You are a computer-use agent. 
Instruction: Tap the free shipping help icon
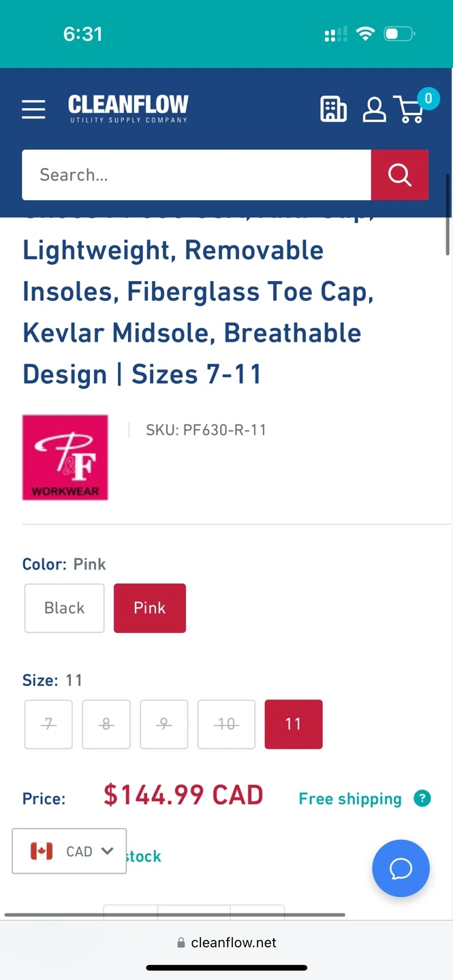click(x=422, y=798)
